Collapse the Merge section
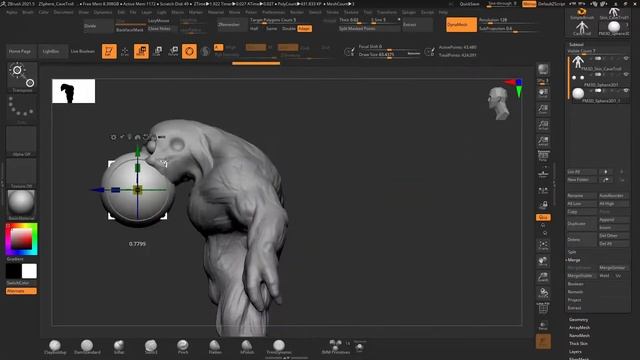The image size is (640, 360). (574, 260)
